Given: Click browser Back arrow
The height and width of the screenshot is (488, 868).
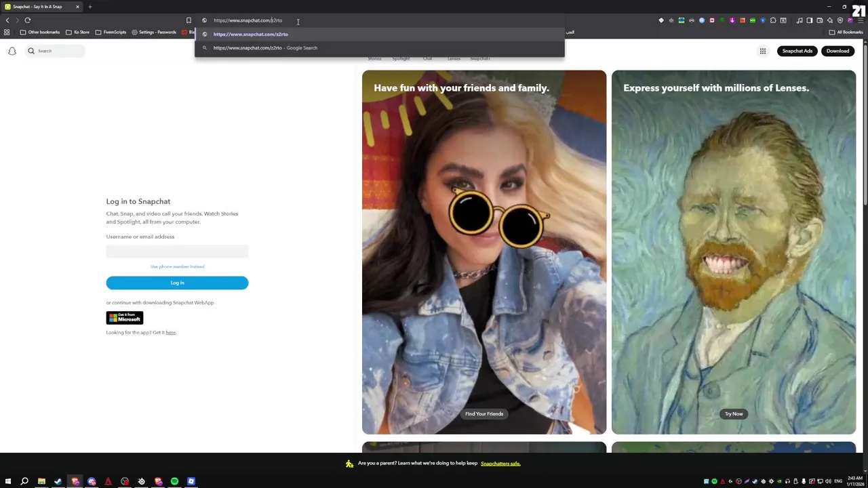Looking at the screenshot, I should tap(7, 20).
